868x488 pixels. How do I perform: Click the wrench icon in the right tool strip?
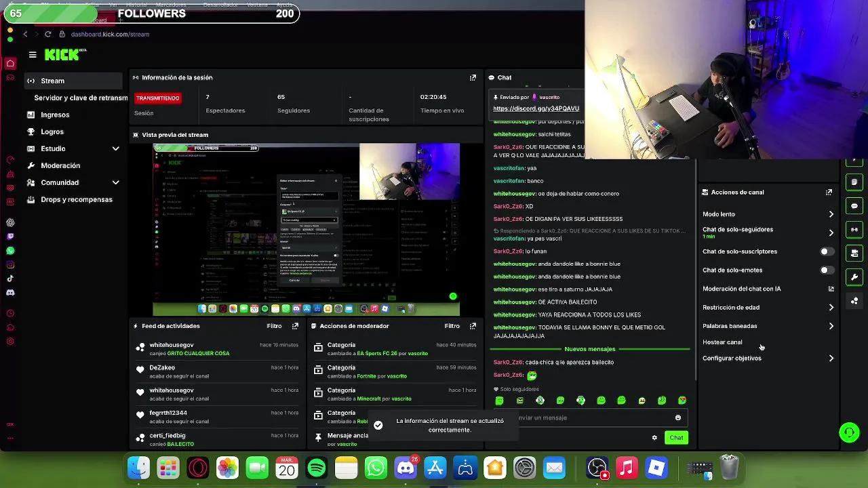(x=854, y=277)
